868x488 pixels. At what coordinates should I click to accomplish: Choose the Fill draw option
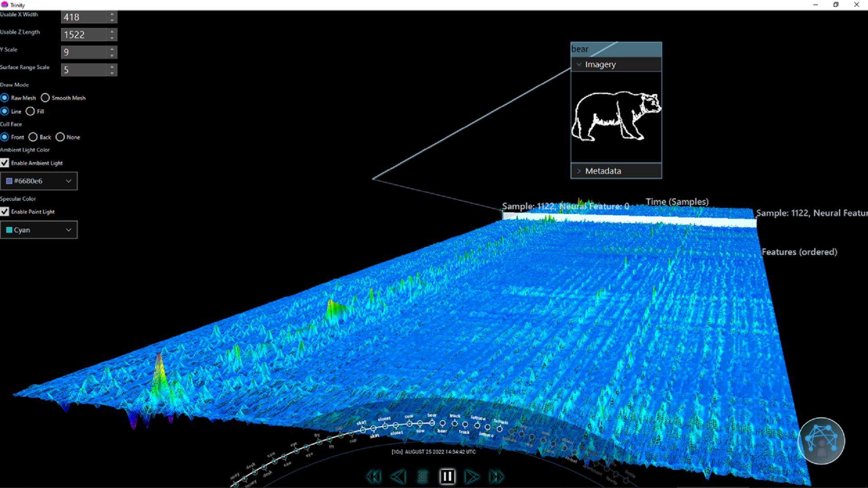click(30, 111)
